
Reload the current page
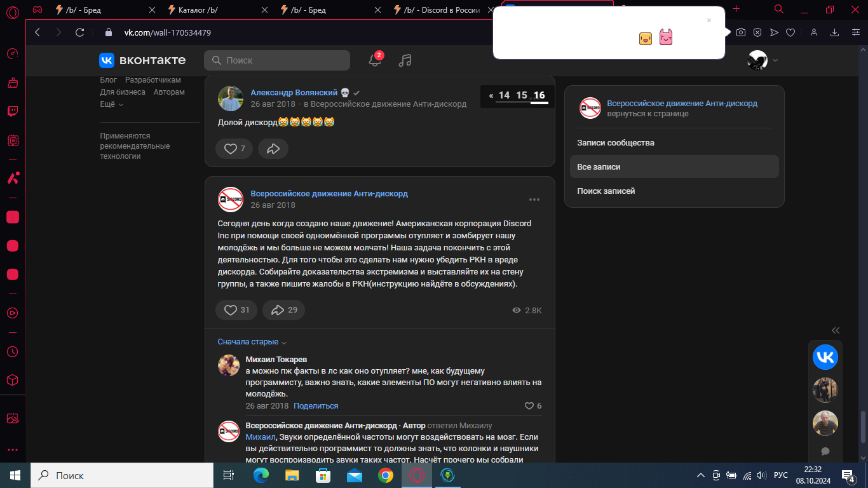79,32
